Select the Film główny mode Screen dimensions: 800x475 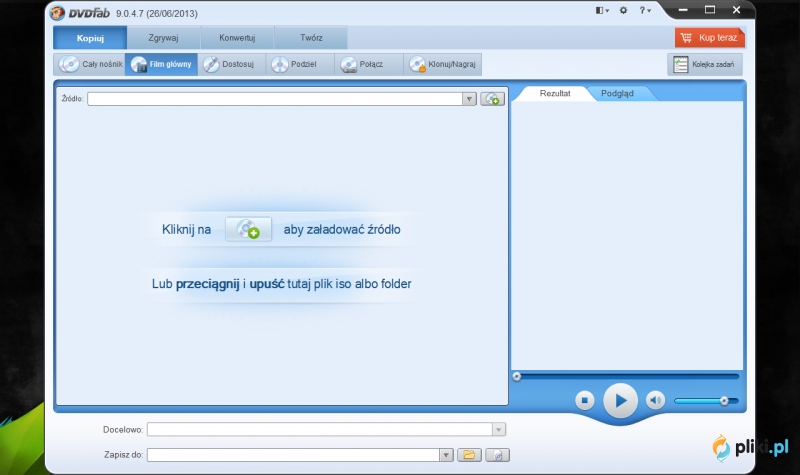(x=161, y=64)
